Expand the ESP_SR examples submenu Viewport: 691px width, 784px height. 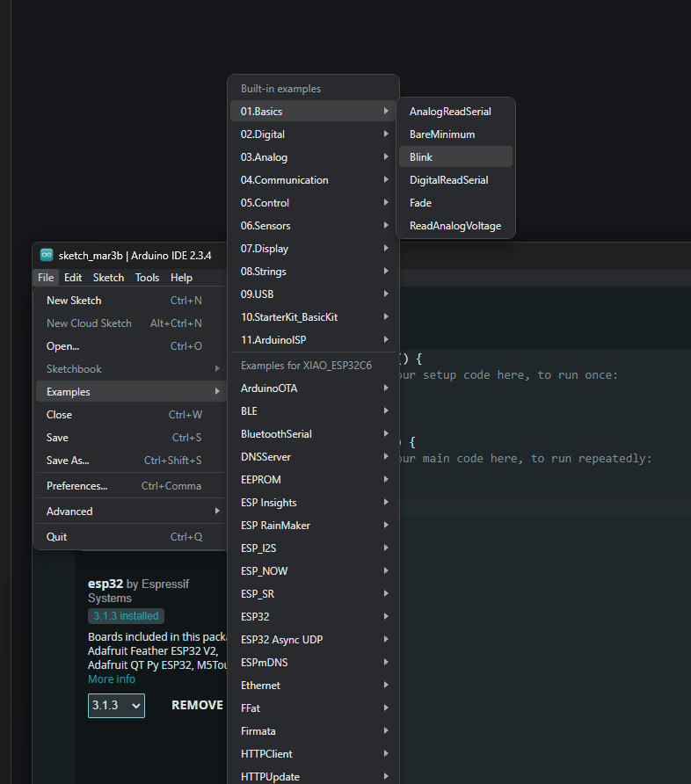[x=313, y=594]
